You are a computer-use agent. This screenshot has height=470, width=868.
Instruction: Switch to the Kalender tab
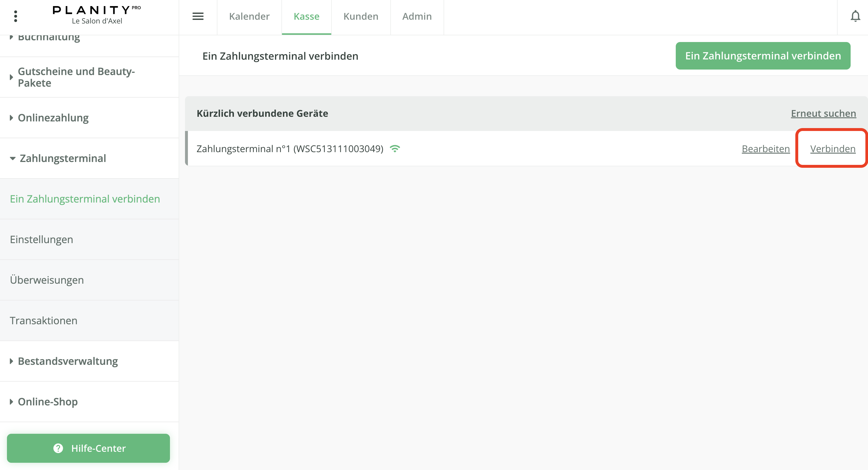(x=249, y=16)
